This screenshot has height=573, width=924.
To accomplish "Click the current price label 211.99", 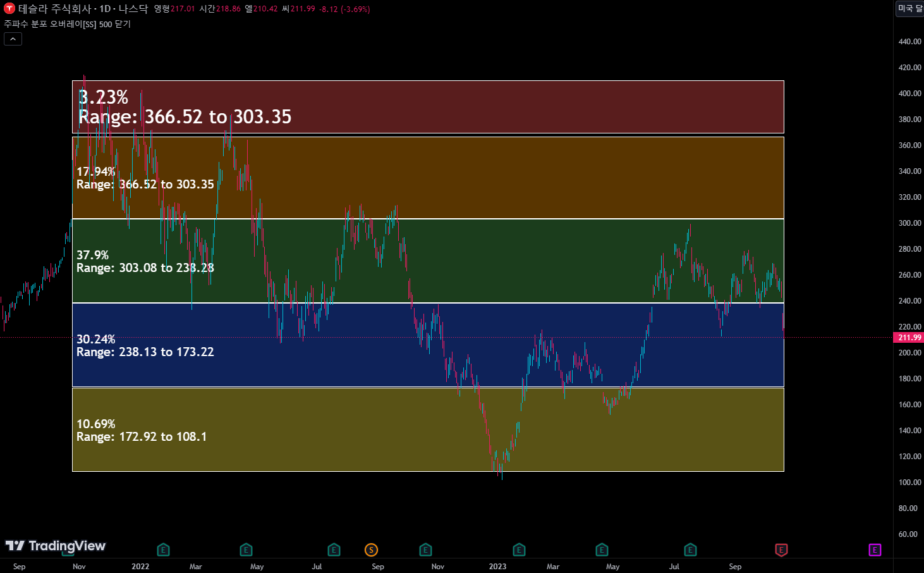I will pos(909,337).
